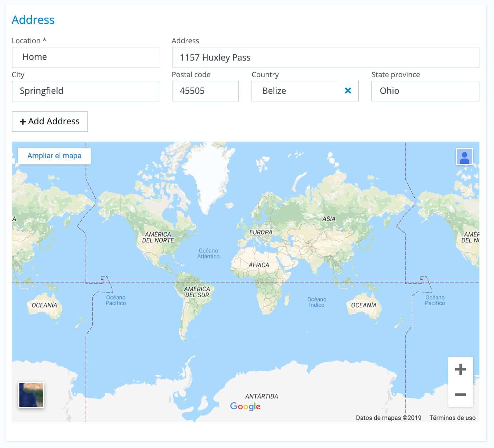Click the Google logo on map

click(x=245, y=406)
